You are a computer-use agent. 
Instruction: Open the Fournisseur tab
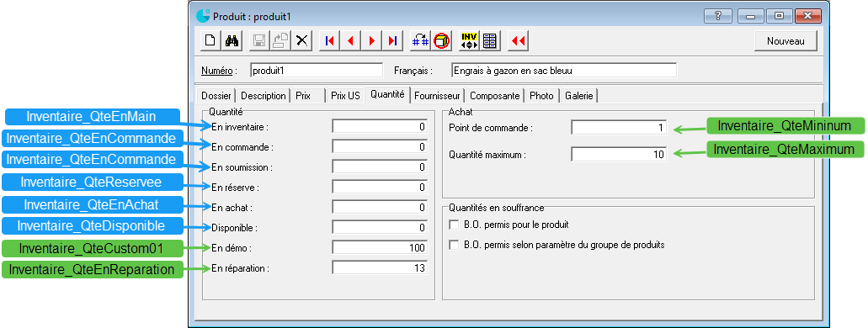click(x=438, y=96)
